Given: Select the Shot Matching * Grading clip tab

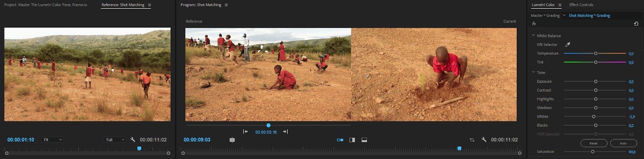Looking at the screenshot, I should pyautogui.click(x=589, y=15).
